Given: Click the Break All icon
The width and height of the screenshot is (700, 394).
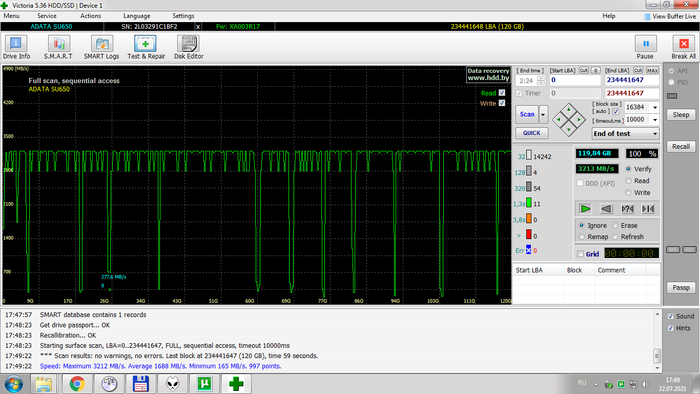Looking at the screenshot, I should coord(683,47).
